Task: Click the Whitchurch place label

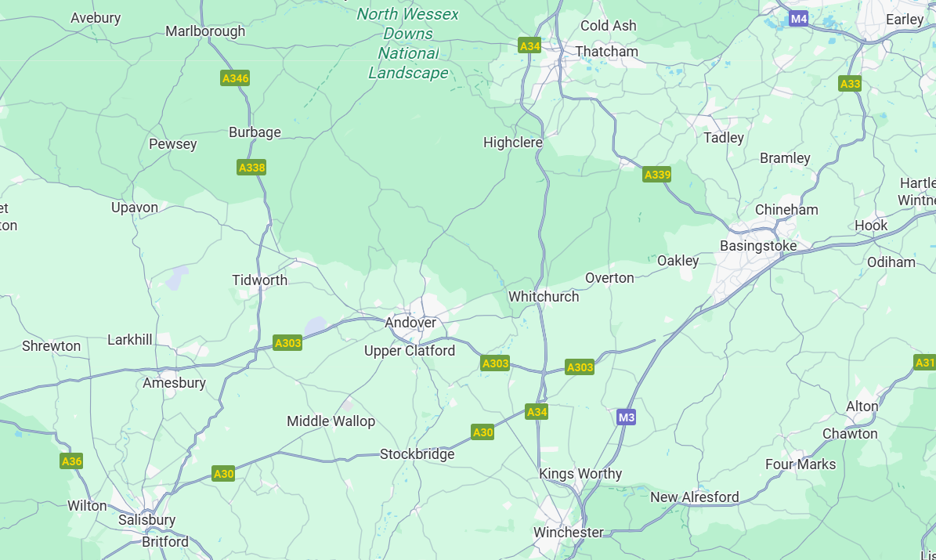Action: [x=544, y=297]
